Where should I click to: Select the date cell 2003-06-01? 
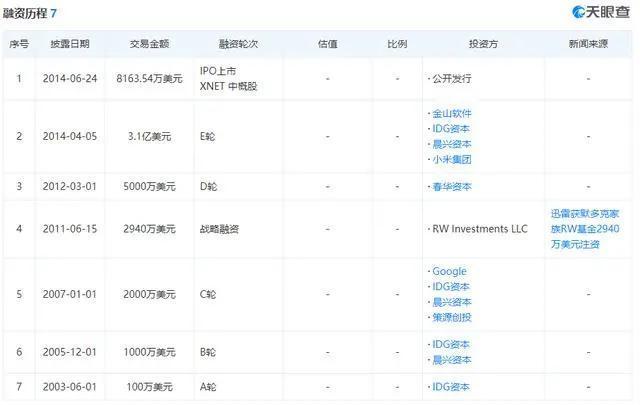(x=70, y=387)
